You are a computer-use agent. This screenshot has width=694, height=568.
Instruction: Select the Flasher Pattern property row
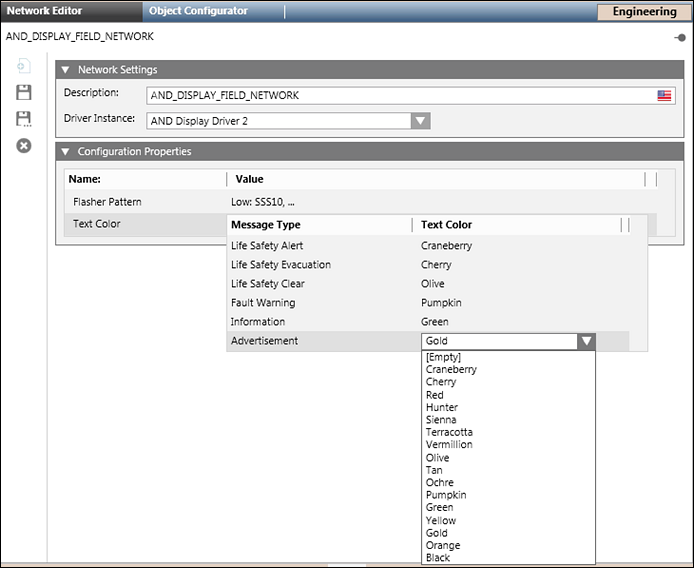click(107, 202)
